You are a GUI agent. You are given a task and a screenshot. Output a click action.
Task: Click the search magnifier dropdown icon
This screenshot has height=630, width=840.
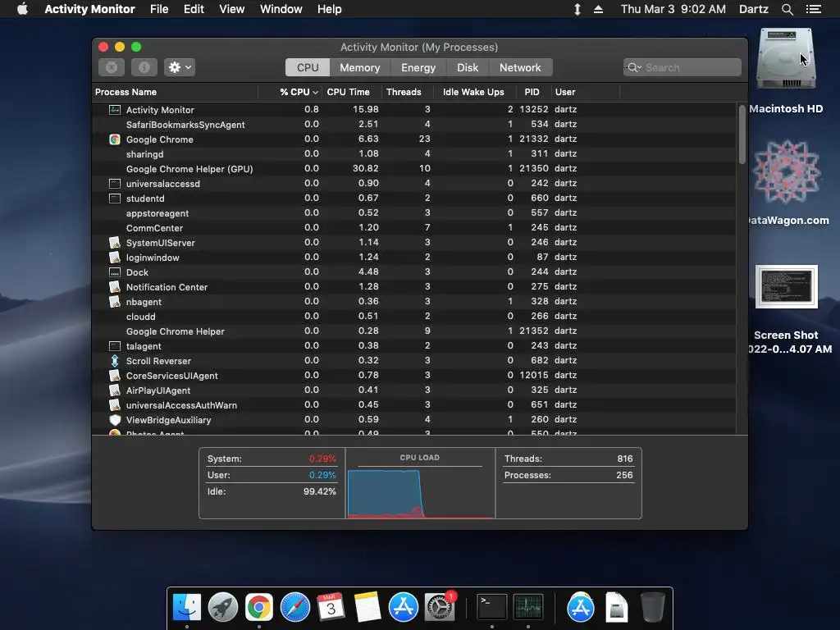634,67
